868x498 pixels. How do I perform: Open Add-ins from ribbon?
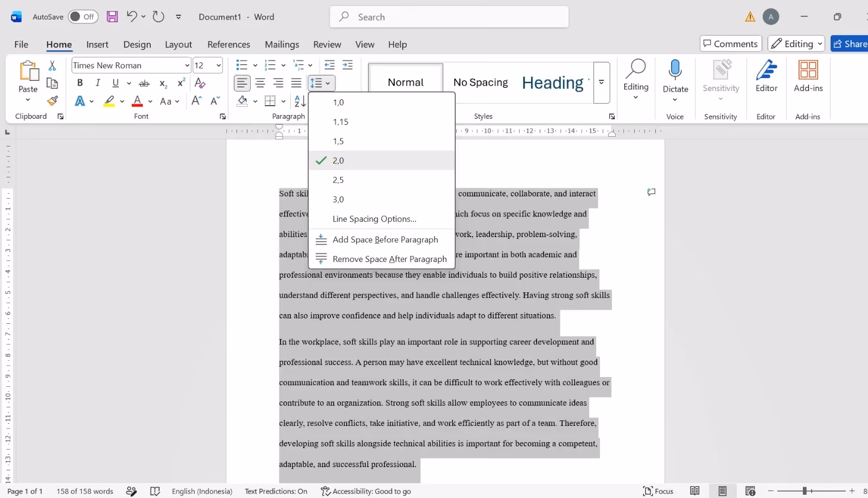click(x=808, y=76)
